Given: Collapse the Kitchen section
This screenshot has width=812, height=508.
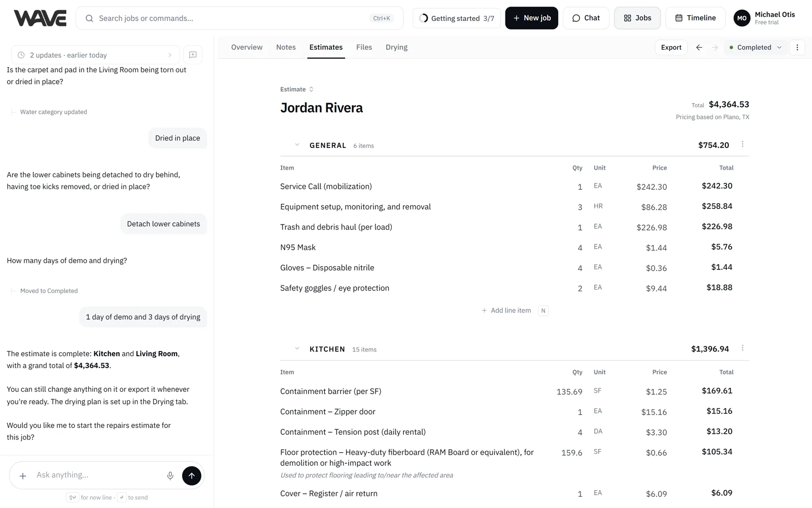Looking at the screenshot, I should (x=297, y=349).
